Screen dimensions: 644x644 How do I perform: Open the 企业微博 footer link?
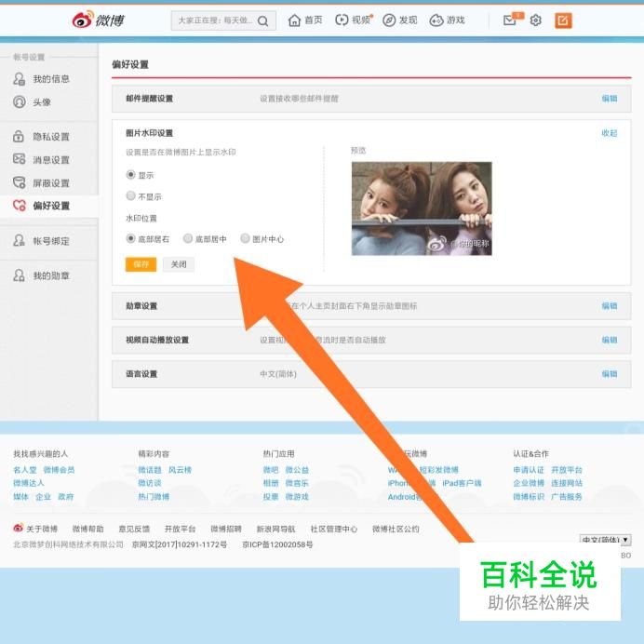[x=529, y=483]
